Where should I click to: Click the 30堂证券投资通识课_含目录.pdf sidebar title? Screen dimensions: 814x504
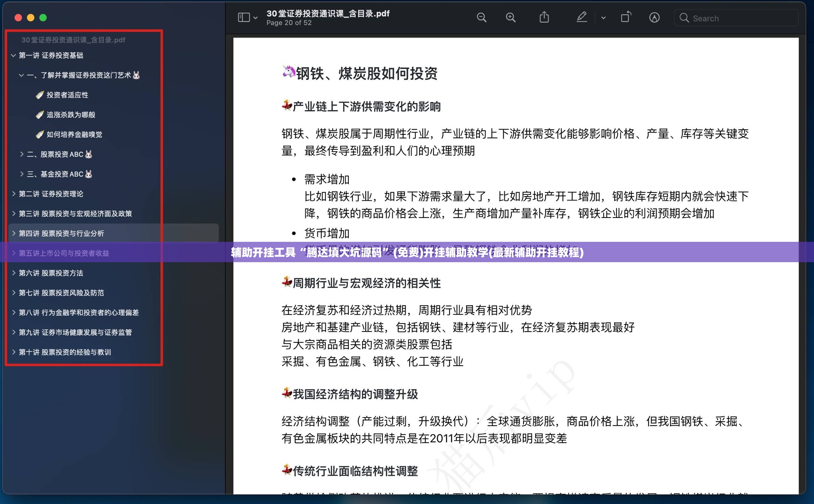(73, 40)
